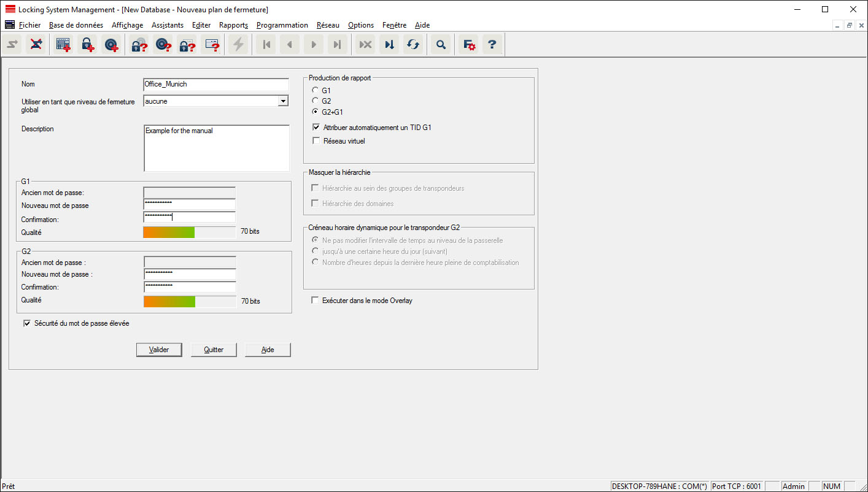
Task: Select the G2 report radio button
Action: [316, 101]
